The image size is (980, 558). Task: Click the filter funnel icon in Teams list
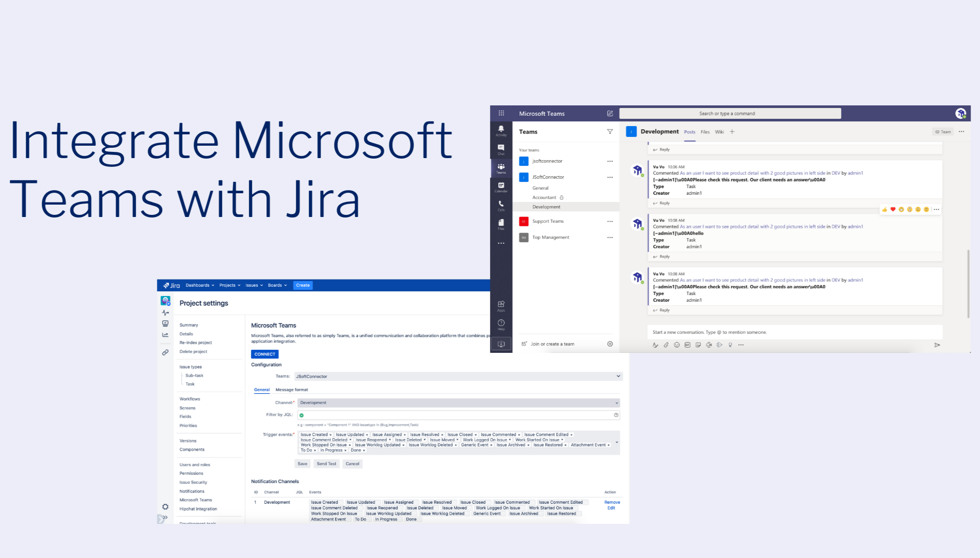point(610,132)
